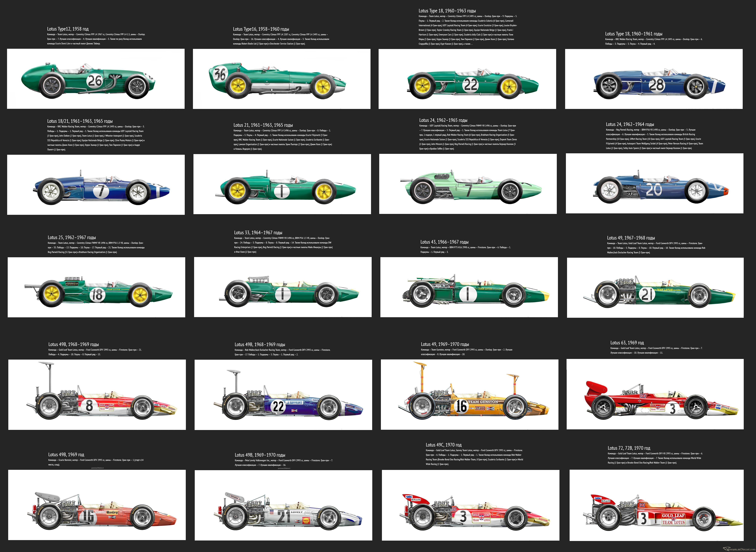Select the Scuderia BonGrip number 16 car image
Screen dimensions: 756x552
[97, 505]
